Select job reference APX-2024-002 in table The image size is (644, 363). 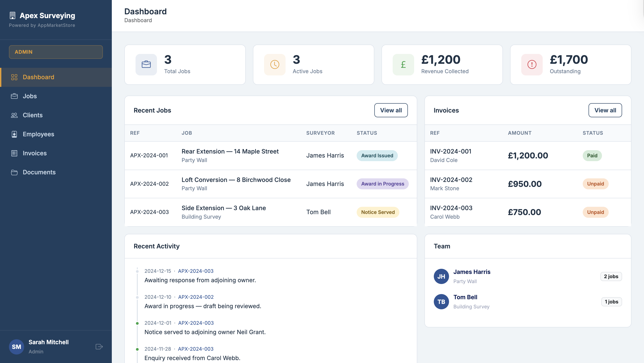149,184
